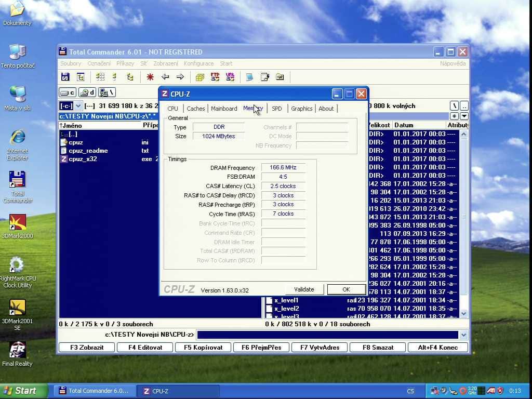Switch to Mainboard tab in CPU-Z

point(224,109)
